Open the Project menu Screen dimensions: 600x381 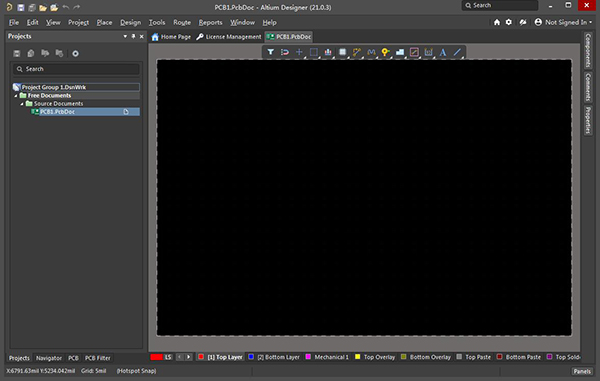coord(78,23)
